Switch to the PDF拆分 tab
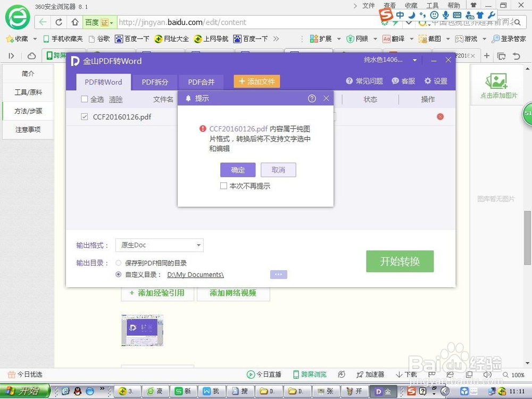The height and width of the screenshot is (399, 532). pyautogui.click(x=155, y=82)
